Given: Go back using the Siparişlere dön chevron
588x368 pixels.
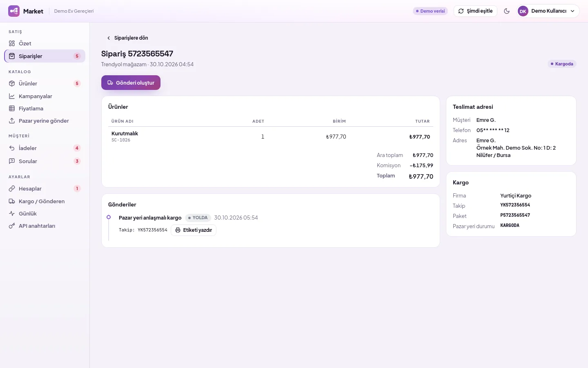Looking at the screenshot, I should [x=109, y=38].
